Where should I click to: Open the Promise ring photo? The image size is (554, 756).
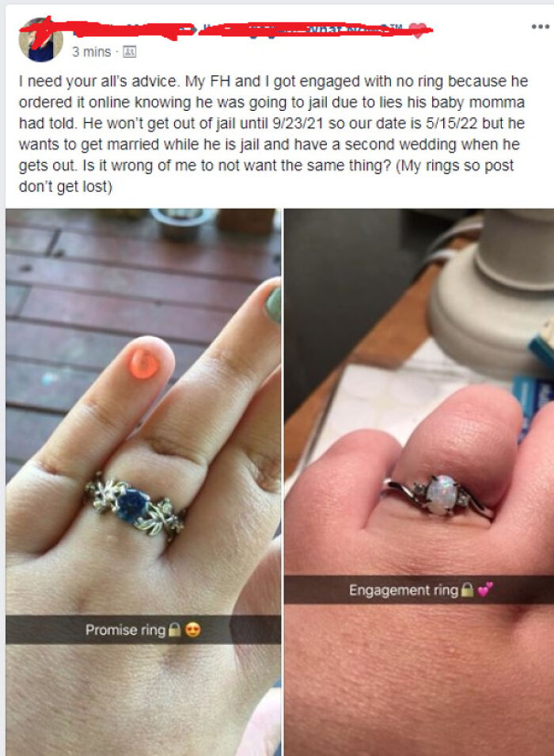[143, 482]
